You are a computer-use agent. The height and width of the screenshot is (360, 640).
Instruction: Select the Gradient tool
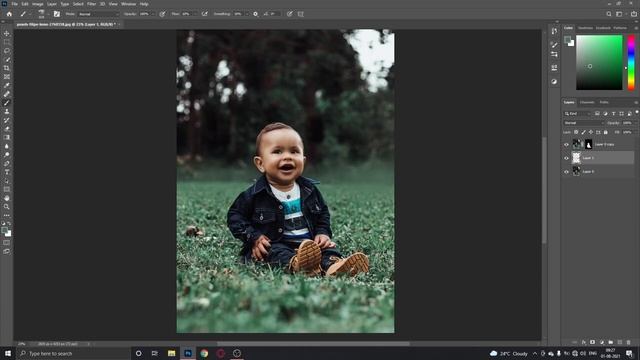[7, 137]
